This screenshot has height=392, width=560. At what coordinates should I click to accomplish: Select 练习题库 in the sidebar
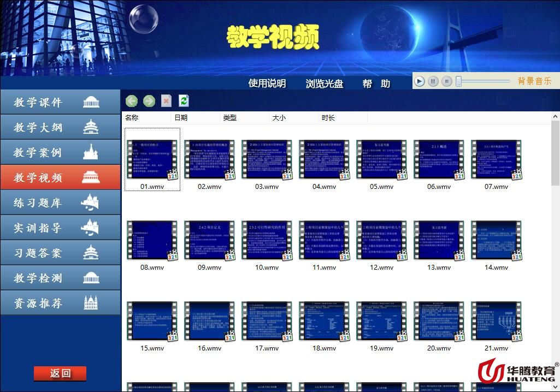click(60, 203)
